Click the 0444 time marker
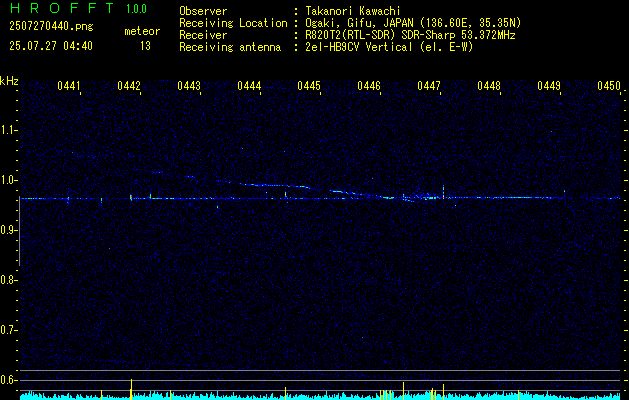 click(x=249, y=86)
